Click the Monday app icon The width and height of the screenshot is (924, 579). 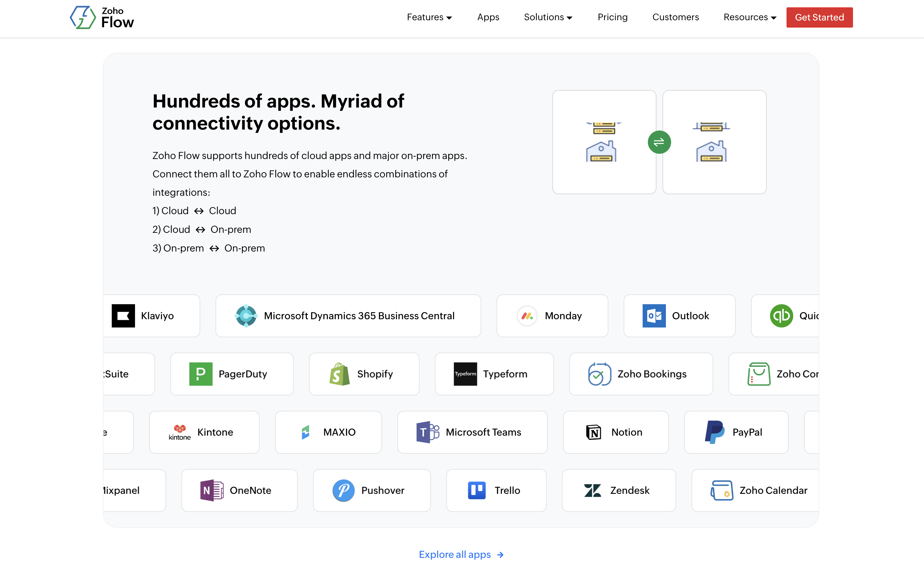point(527,316)
